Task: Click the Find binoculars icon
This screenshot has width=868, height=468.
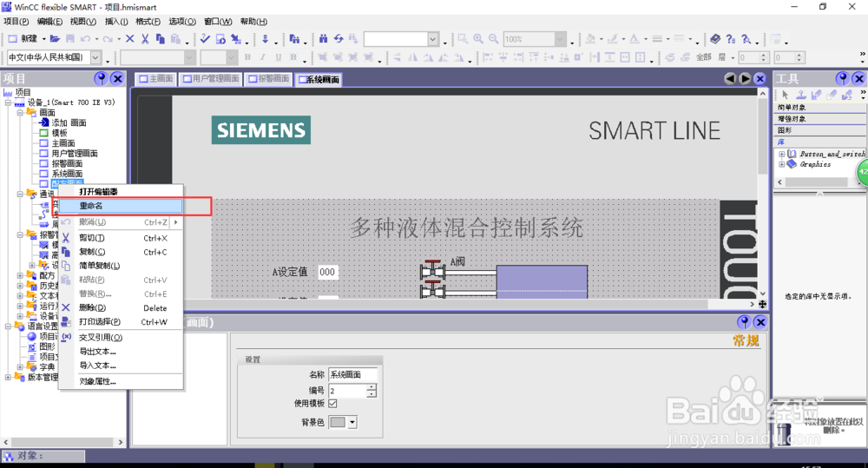Action: click(x=323, y=39)
